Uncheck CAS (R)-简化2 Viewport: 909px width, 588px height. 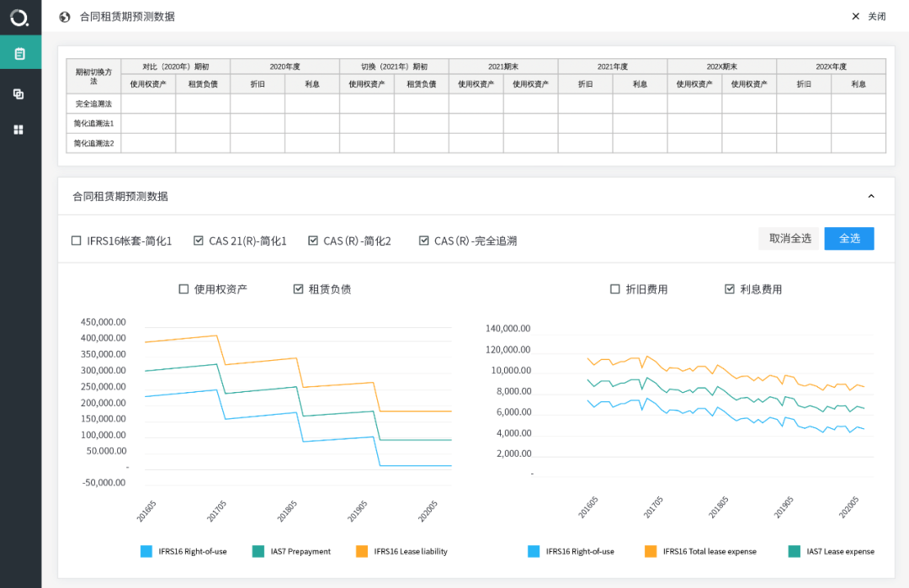click(313, 241)
